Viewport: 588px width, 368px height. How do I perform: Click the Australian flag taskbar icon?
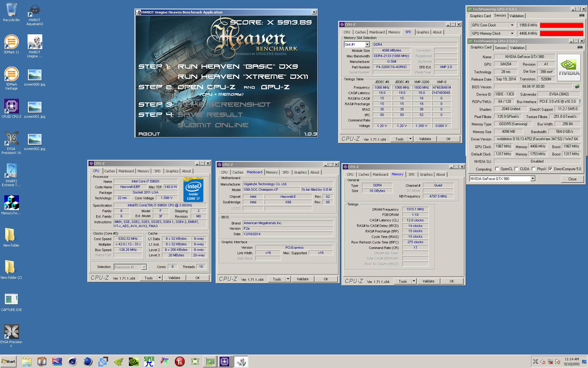(x=57, y=362)
